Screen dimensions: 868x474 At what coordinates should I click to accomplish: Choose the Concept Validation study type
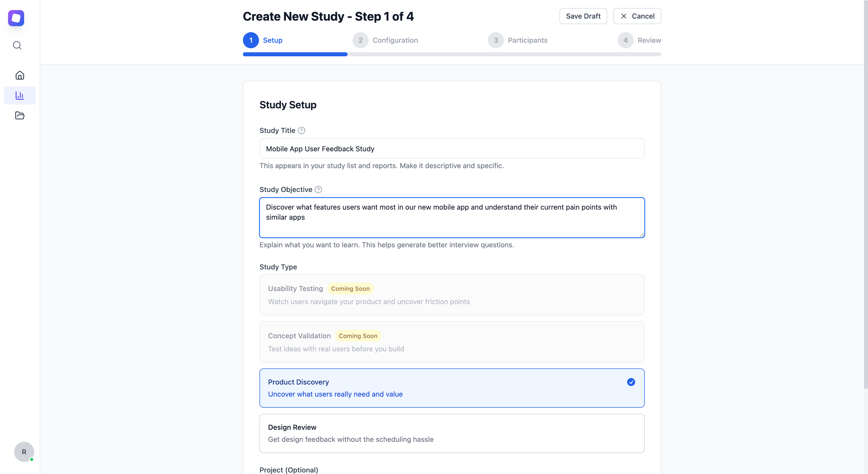tap(452, 342)
